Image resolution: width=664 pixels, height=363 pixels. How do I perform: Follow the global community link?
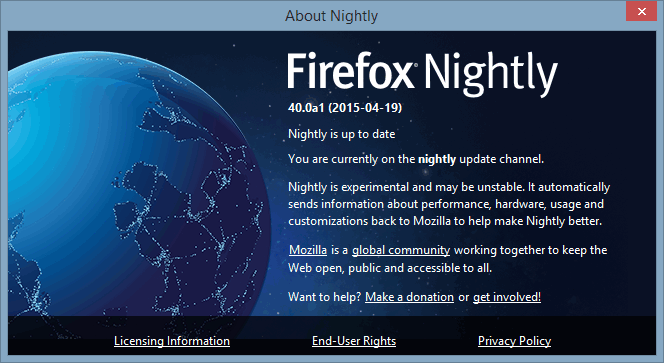click(x=401, y=250)
